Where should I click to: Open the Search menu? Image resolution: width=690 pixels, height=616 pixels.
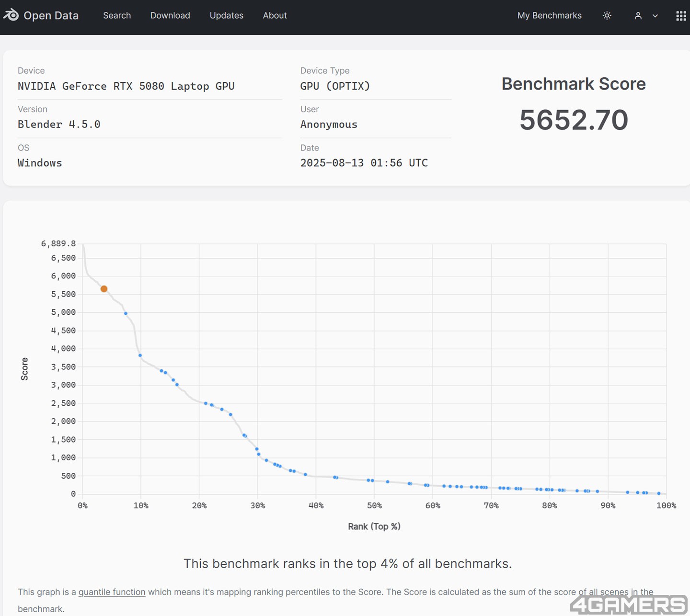[117, 15]
